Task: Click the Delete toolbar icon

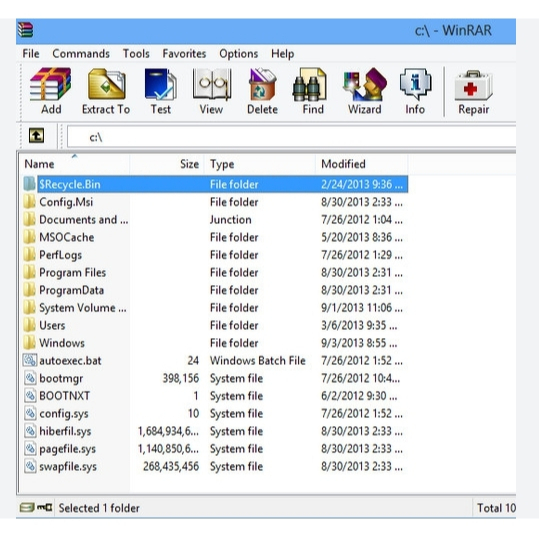Action: pos(262,85)
